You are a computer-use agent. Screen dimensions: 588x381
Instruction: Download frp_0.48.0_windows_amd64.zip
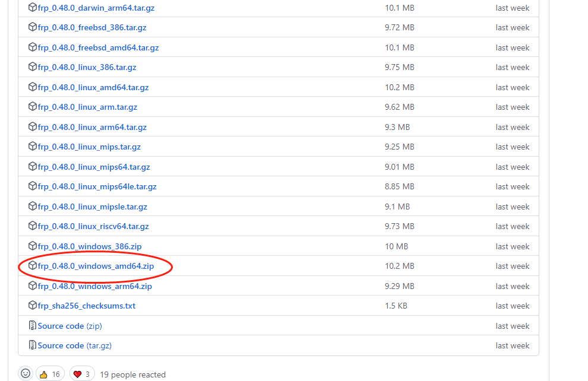tap(96, 266)
